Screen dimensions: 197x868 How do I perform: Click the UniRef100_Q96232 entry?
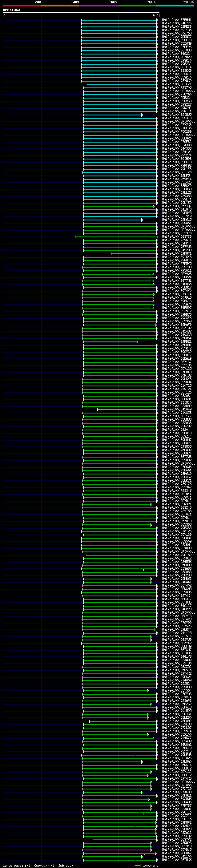tap(176, 64)
